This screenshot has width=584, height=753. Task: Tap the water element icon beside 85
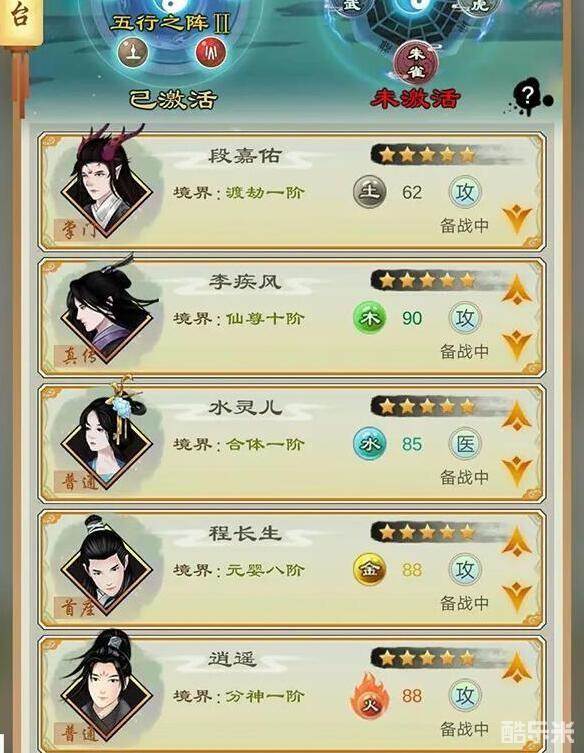click(x=369, y=444)
